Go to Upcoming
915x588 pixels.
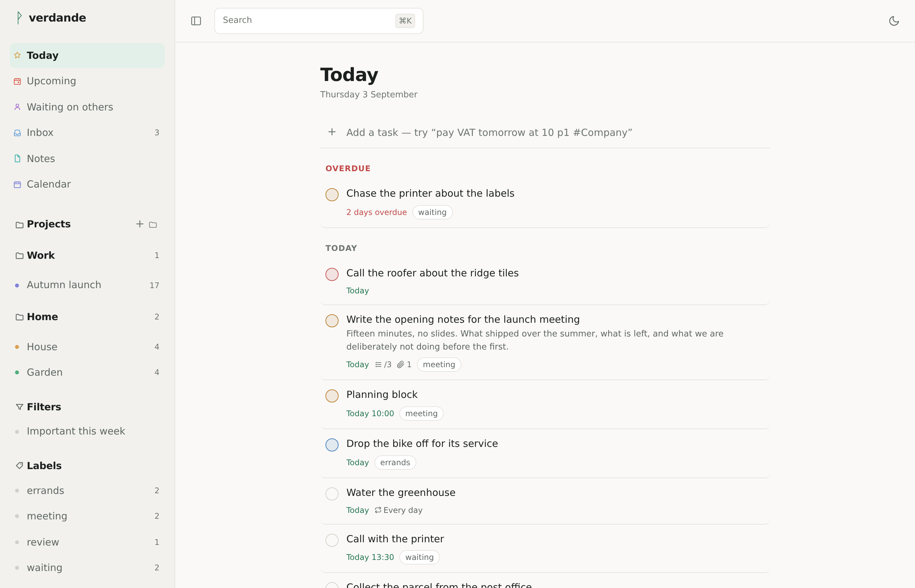pyautogui.click(x=87, y=81)
